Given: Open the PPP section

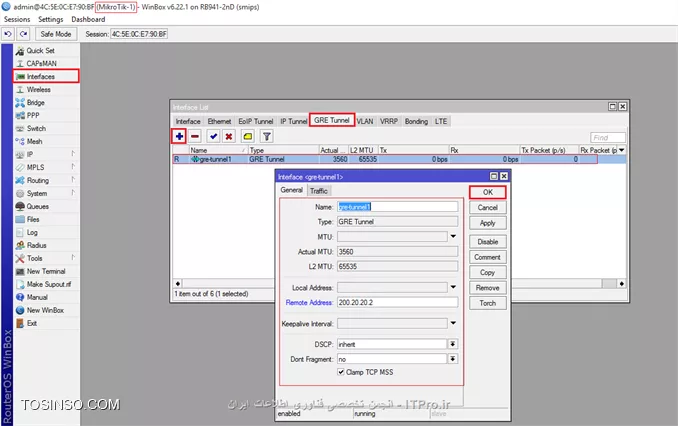Looking at the screenshot, I should 33,115.
